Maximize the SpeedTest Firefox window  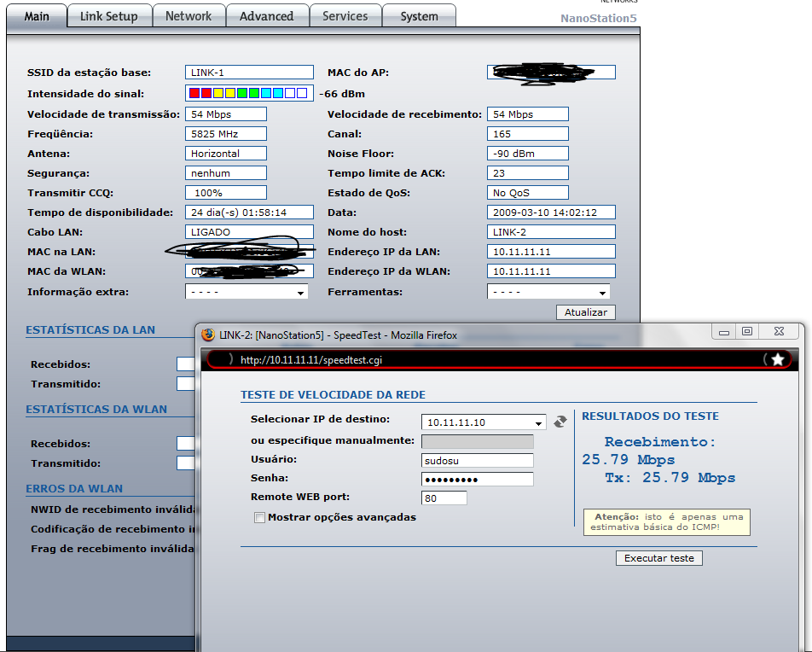[747, 331]
